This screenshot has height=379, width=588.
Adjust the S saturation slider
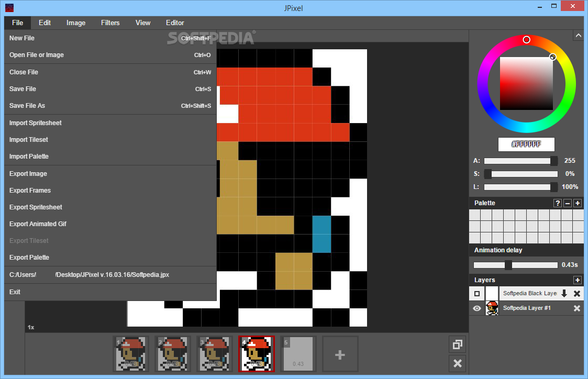coord(520,174)
